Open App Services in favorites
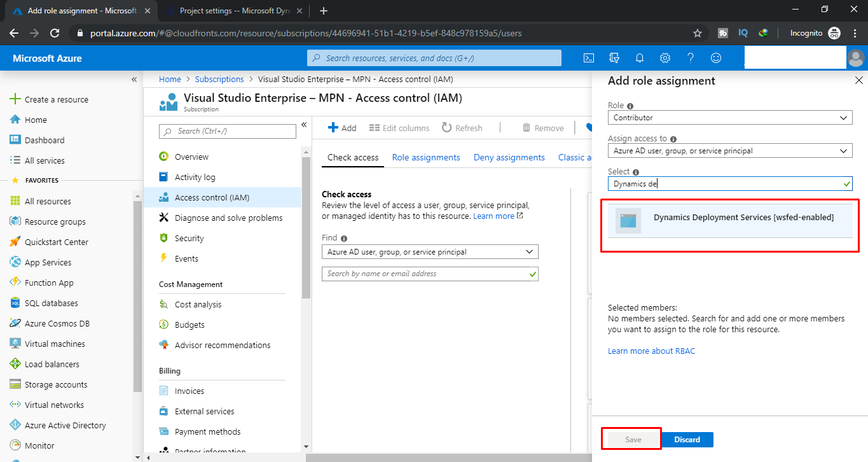The width and height of the screenshot is (868, 462). [x=48, y=262]
